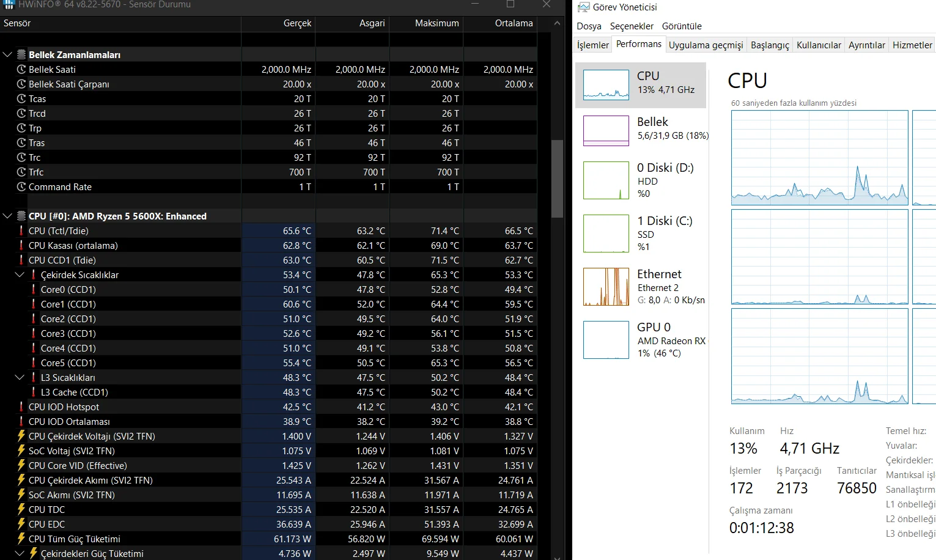
Task: Click thermometer icon beside CPU IOD Hotspot
Action: click(21, 407)
